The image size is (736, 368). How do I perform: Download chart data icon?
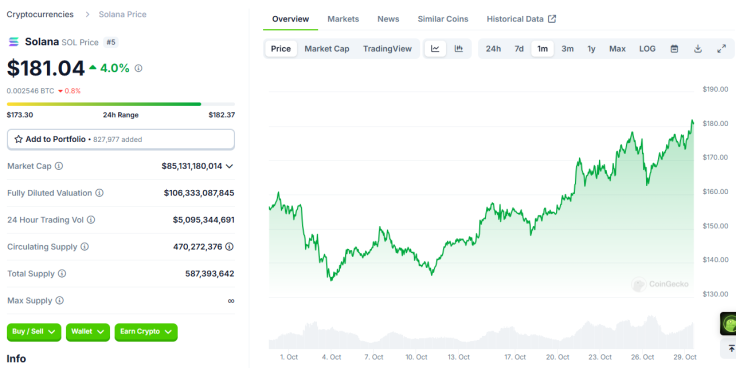pyautogui.click(x=698, y=49)
